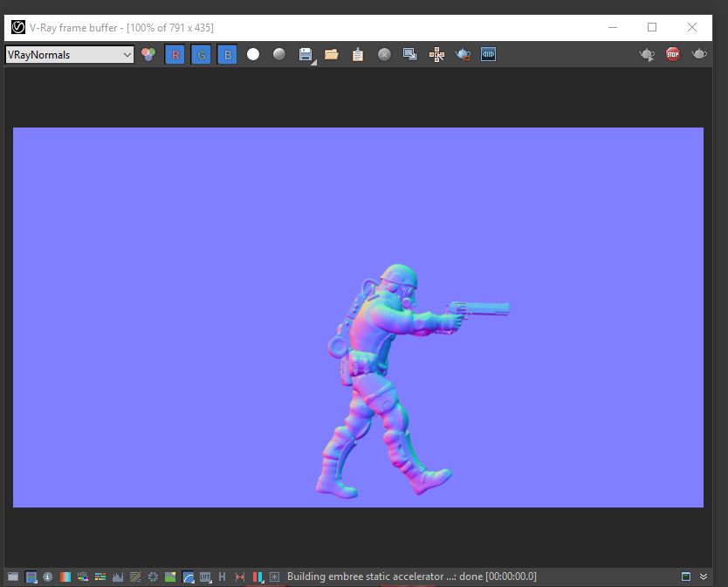Screen dimensions: 728x587
Task: Maximize the V-Ray frame buffer window
Action: point(652,27)
